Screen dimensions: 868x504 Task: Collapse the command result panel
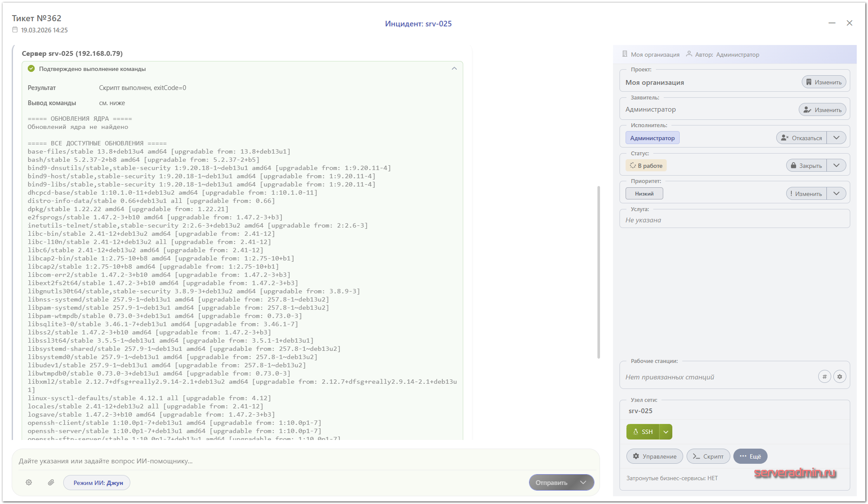coord(454,69)
